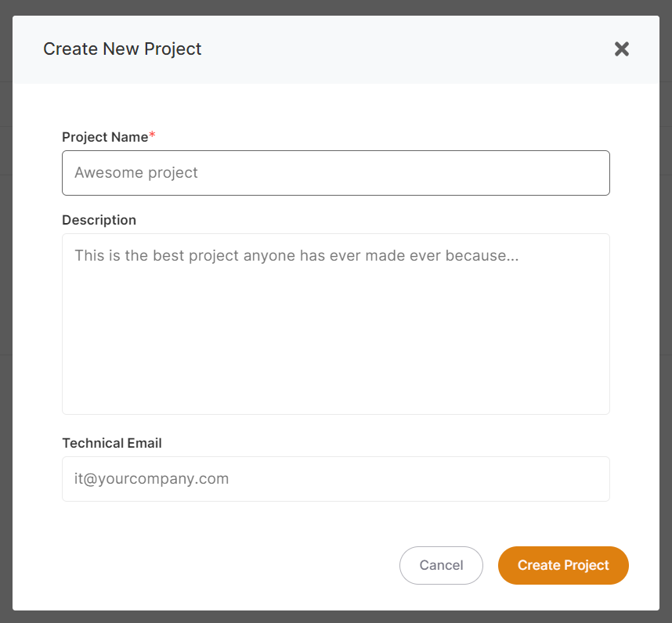672x623 pixels.
Task: Click the red required asterisk
Action: click(153, 136)
